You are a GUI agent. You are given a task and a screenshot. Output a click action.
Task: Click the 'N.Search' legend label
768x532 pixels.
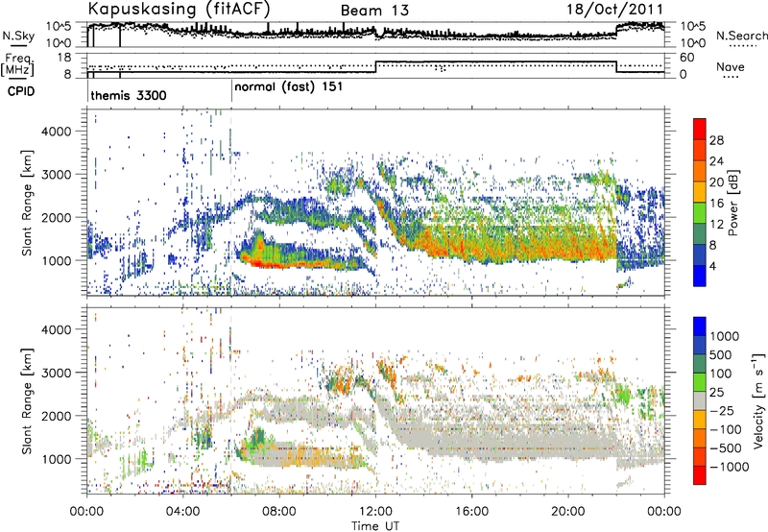point(741,36)
